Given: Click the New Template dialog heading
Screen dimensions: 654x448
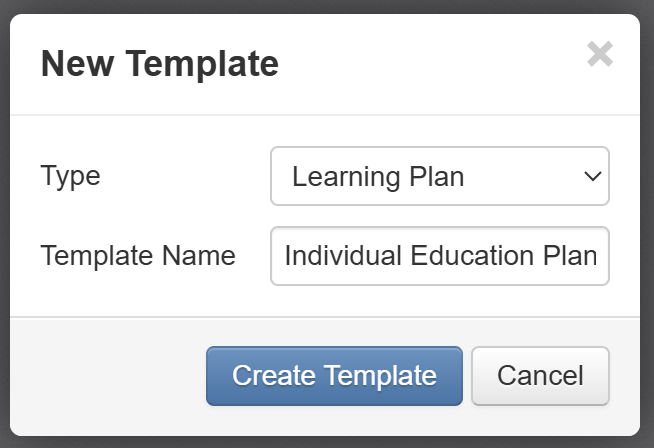Looking at the screenshot, I should tap(159, 64).
